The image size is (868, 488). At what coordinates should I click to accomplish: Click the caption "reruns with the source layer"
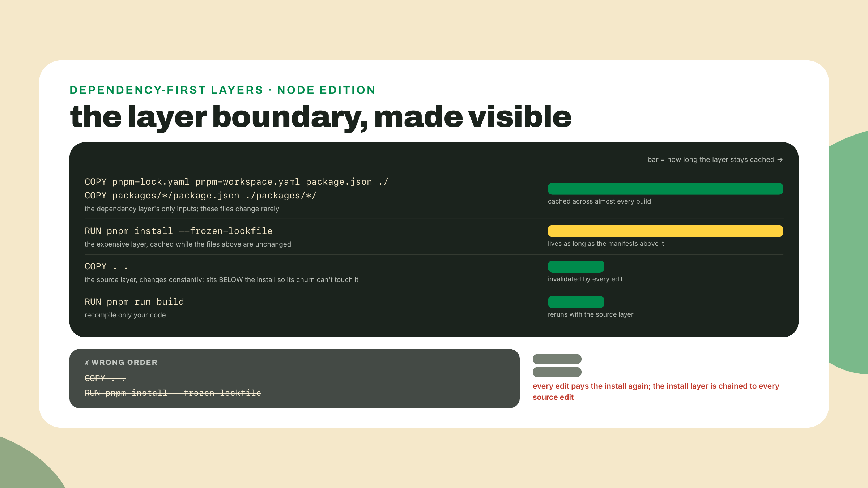591,314
